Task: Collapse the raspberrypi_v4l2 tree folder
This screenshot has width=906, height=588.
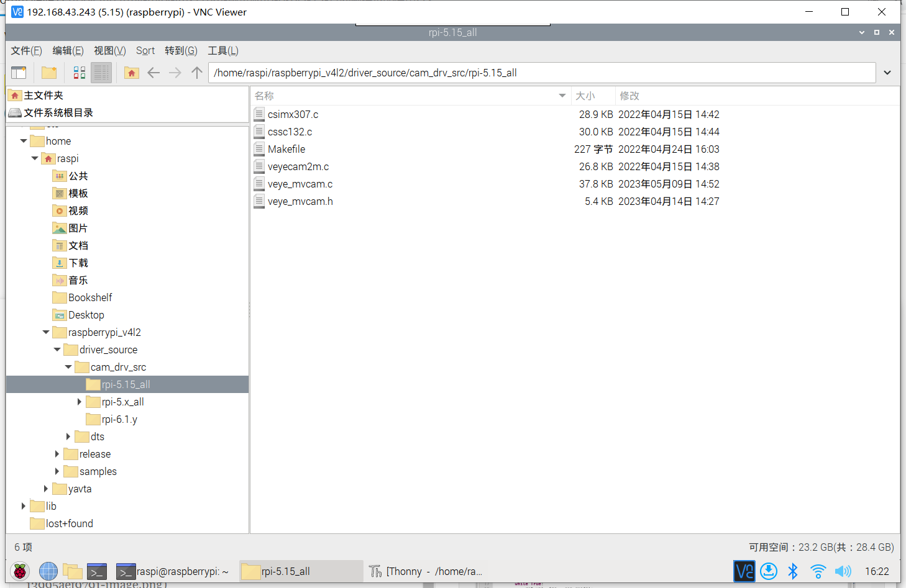Action: (46, 332)
